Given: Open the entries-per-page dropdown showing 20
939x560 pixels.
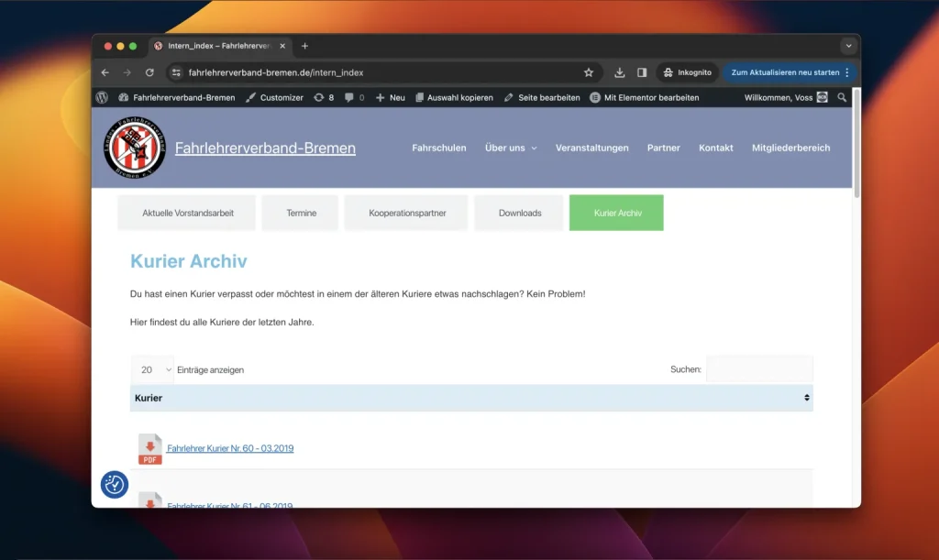Looking at the screenshot, I should pos(153,369).
